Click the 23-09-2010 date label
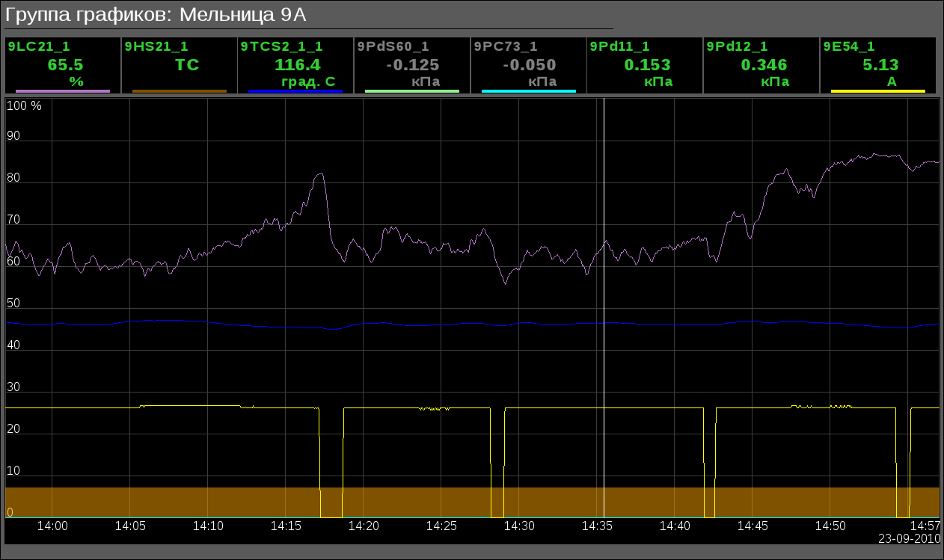Screen dimensions: 944x560 tap(909, 538)
